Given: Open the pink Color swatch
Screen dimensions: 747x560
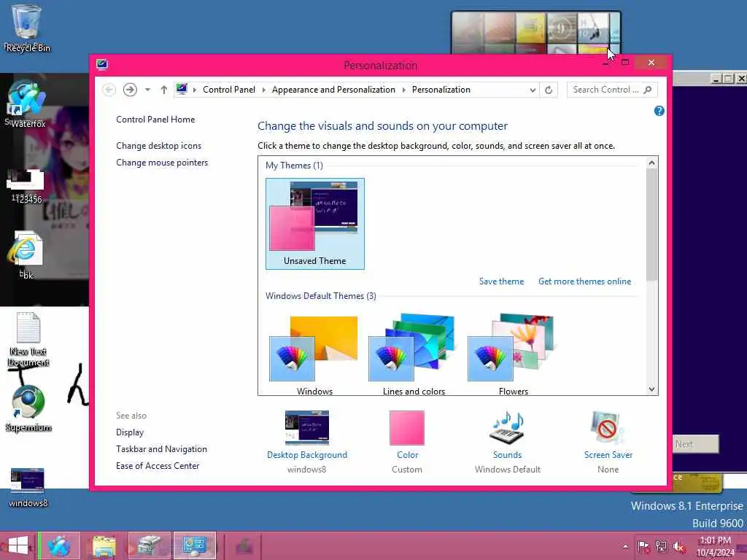Looking at the screenshot, I should click(x=407, y=427).
